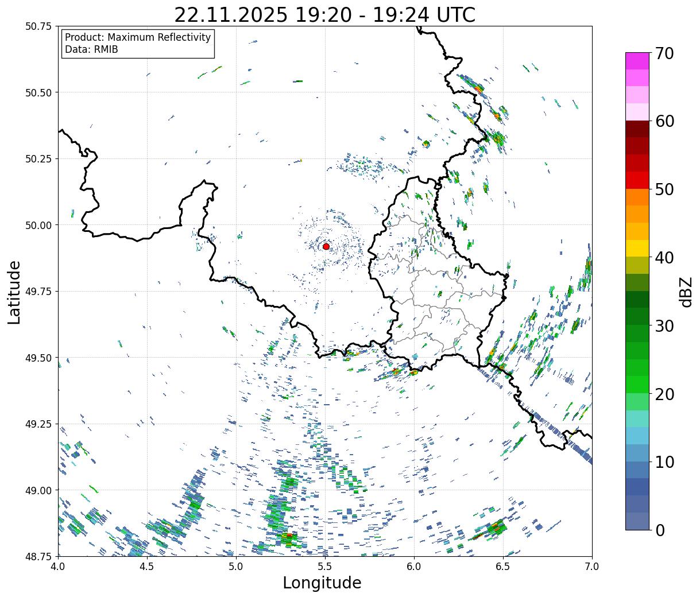Viewport: 700px width, 597px height.
Task: Click the latitude tick label 50.50
Action: (38, 92)
